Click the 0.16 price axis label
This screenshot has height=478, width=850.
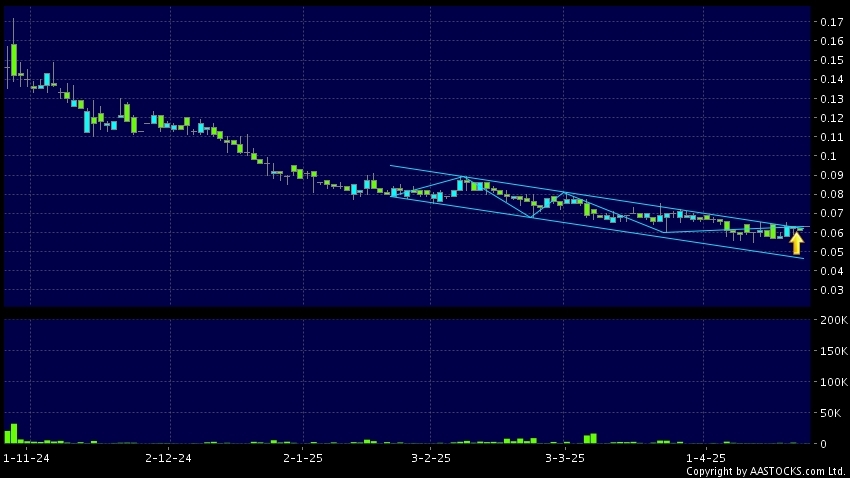click(x=832, y=41)
